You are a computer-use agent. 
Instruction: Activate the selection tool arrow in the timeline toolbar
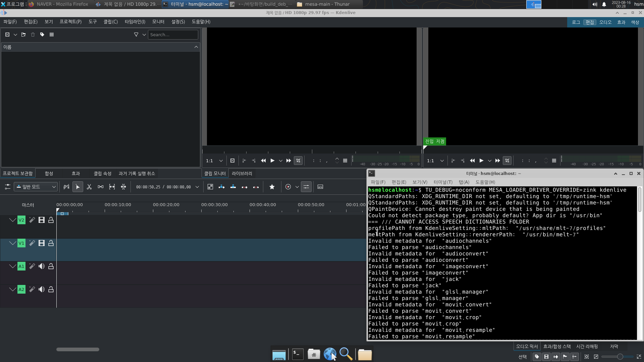[x=77, y=187]
